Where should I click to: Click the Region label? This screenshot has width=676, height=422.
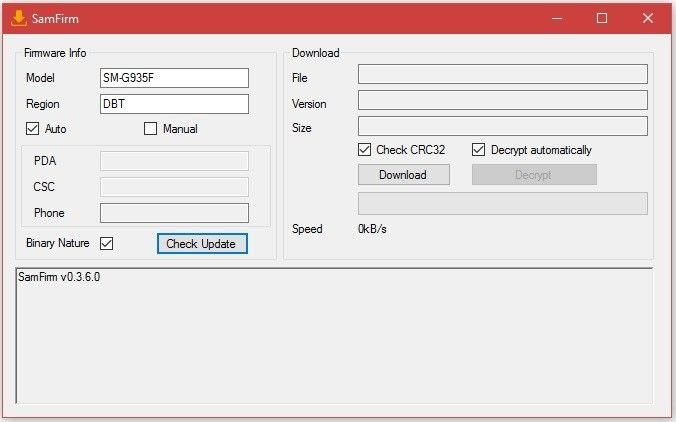click(x=43, y=104)
